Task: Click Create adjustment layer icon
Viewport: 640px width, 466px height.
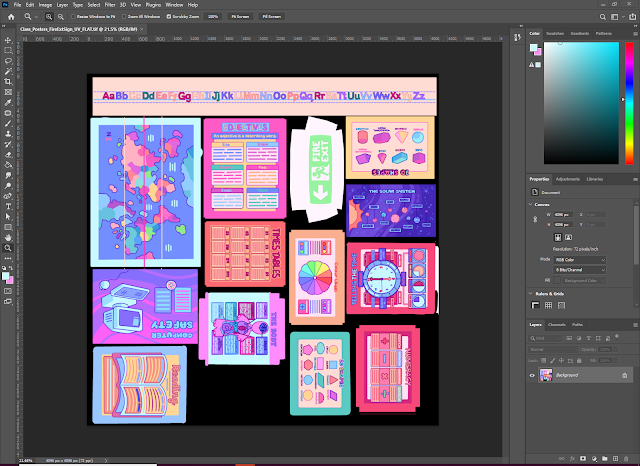Action: click(x=594, y=459)
